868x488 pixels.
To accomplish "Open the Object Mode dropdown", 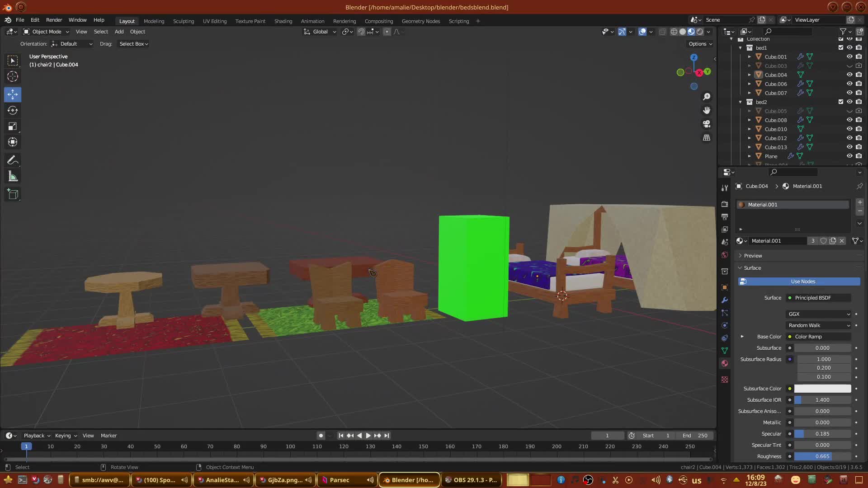I will (x=46, y=32).
